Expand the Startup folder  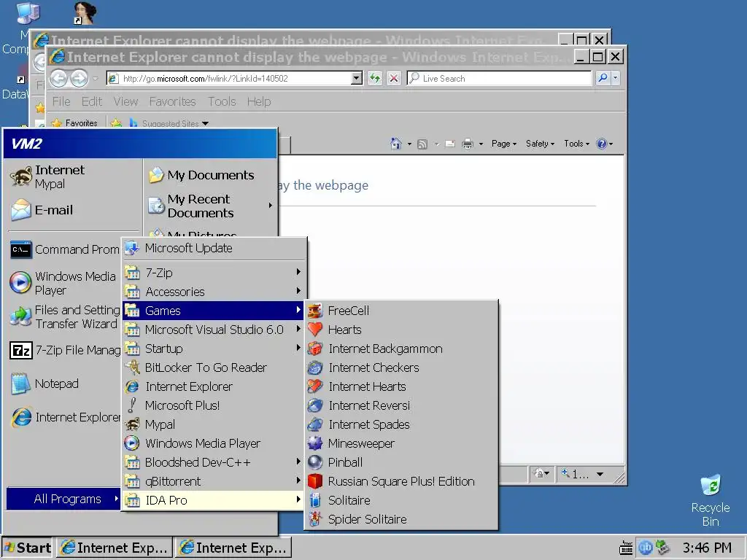pyautogui.click(x=214, y=349)
